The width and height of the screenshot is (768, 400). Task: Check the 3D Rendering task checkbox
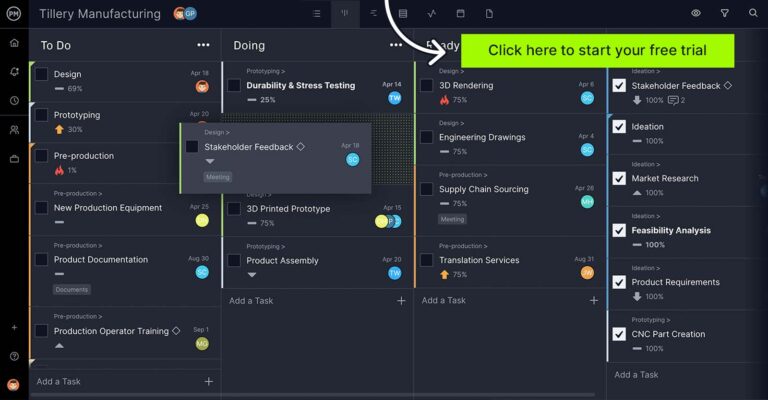[x=426, y=86]
